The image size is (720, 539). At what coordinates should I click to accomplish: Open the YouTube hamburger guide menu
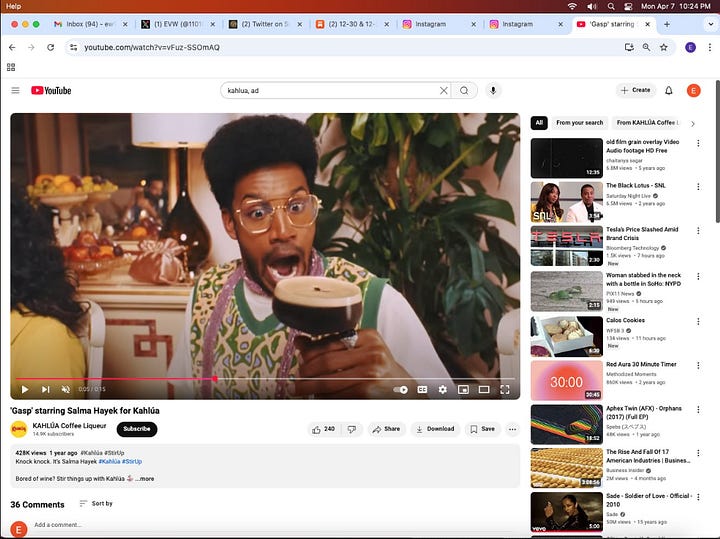(15, 90)
